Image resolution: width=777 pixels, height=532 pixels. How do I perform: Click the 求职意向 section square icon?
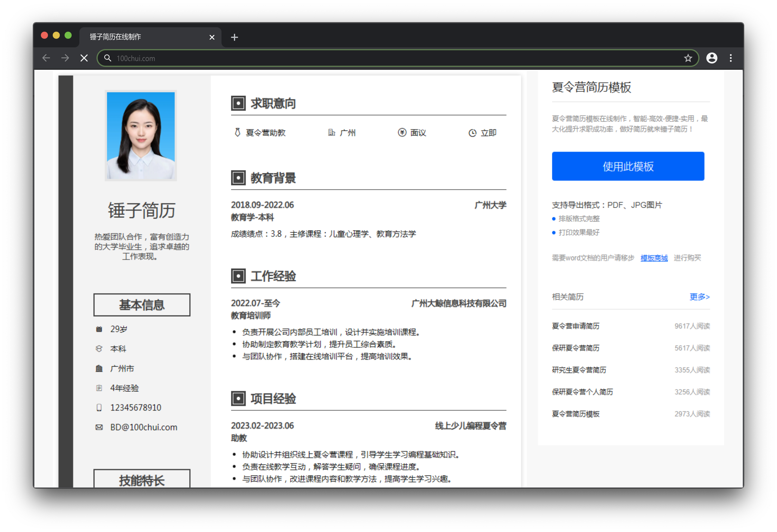[238, 103]
